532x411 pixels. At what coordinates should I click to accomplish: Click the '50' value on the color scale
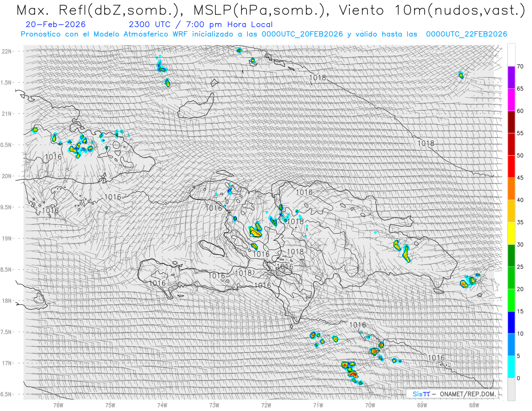point(520,156)
